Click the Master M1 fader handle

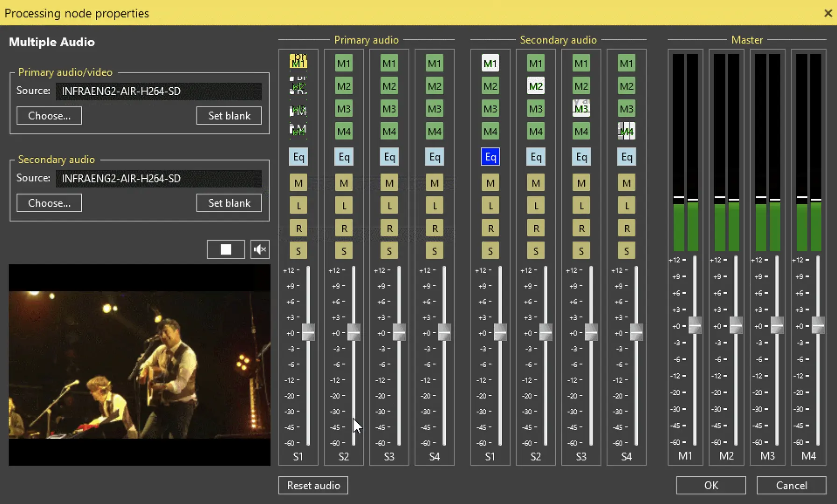695,325
